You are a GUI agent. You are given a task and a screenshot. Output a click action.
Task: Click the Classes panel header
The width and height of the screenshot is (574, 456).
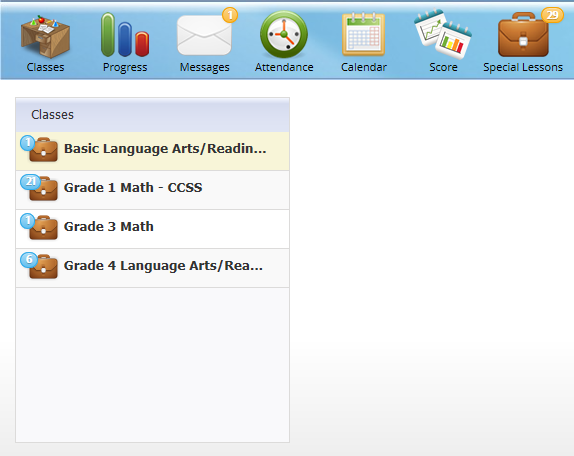[153, 115]
